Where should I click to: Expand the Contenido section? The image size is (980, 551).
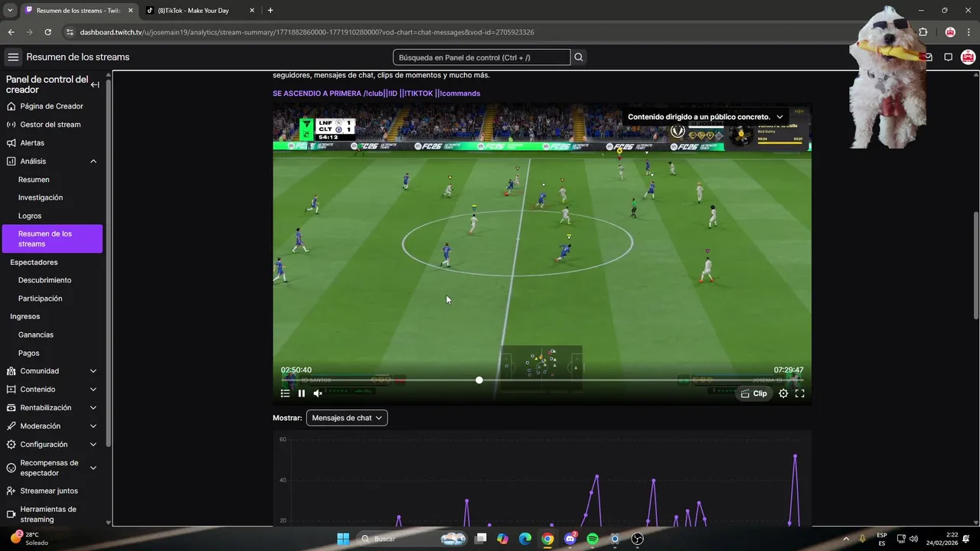point(93,390)
